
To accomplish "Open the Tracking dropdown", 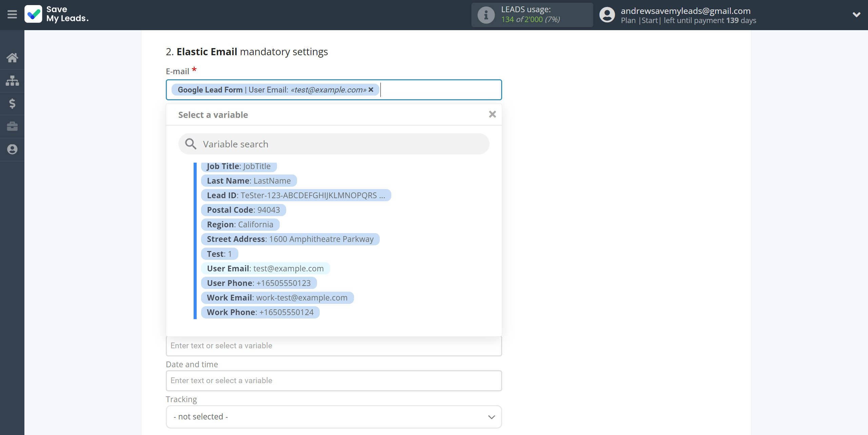I will point(334,417).
